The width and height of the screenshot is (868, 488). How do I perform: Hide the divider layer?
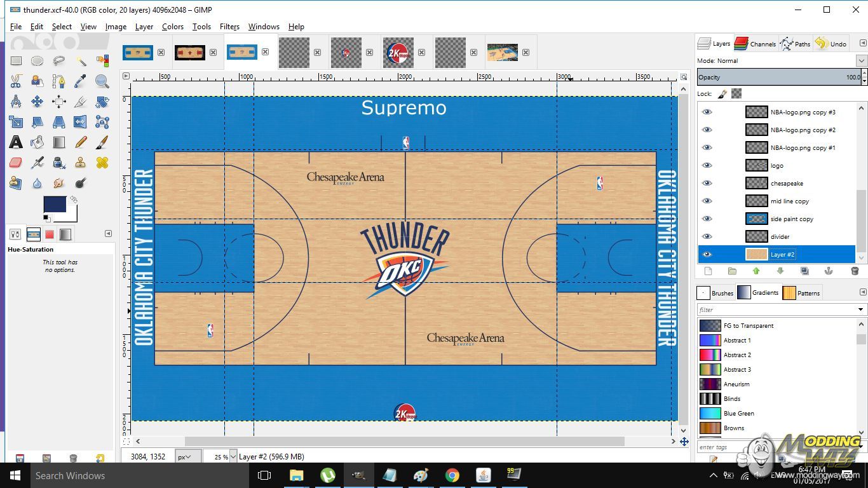point(707,236)
